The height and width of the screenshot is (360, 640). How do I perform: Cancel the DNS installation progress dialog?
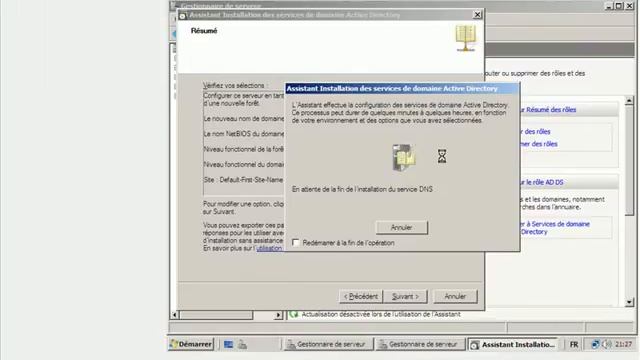point(402,227)
